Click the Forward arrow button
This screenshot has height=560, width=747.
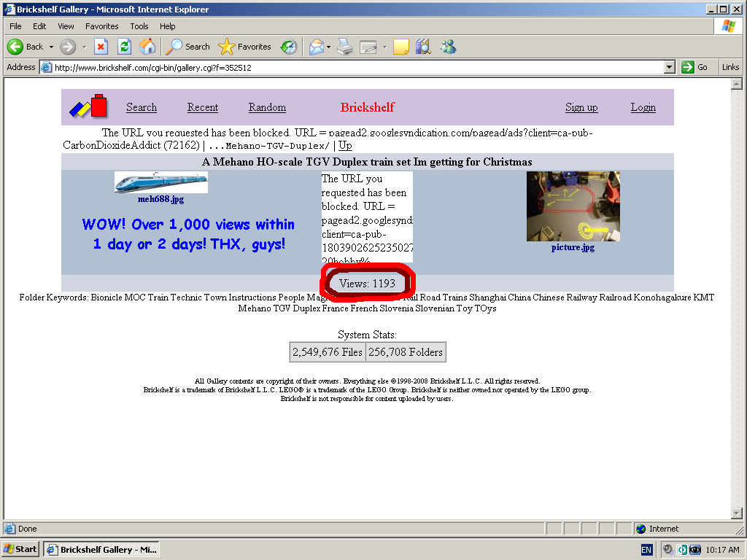(68, 47)
